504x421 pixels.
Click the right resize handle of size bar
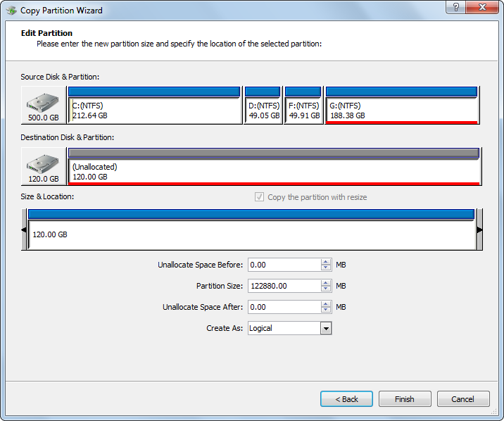point(479,230)
